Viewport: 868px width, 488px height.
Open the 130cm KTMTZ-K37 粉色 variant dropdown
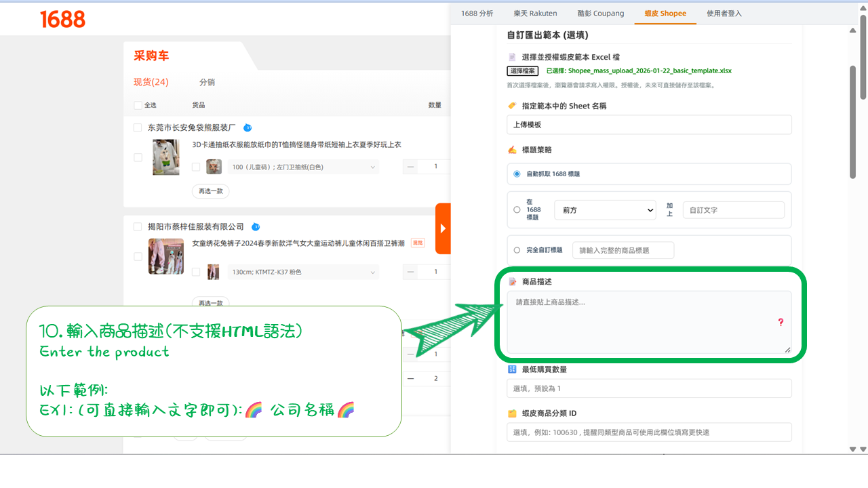tap(302, 272)
